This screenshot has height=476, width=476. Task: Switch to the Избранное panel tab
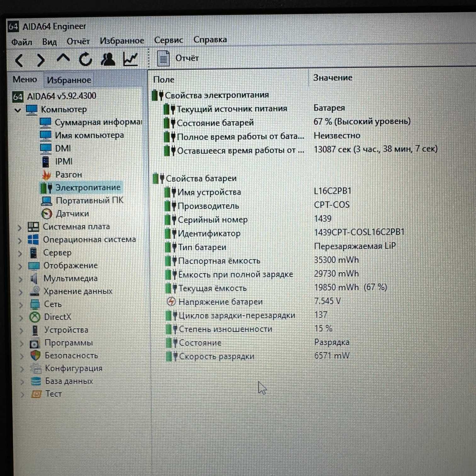tap(69, 80)
